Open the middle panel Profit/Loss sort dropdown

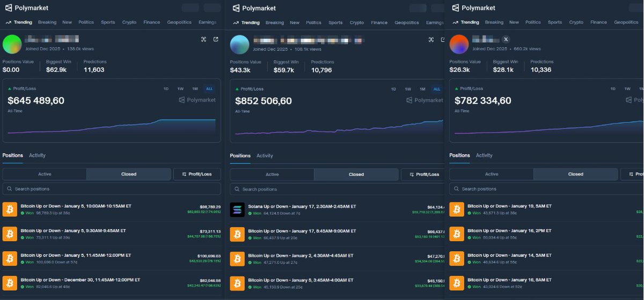point(424,174)
